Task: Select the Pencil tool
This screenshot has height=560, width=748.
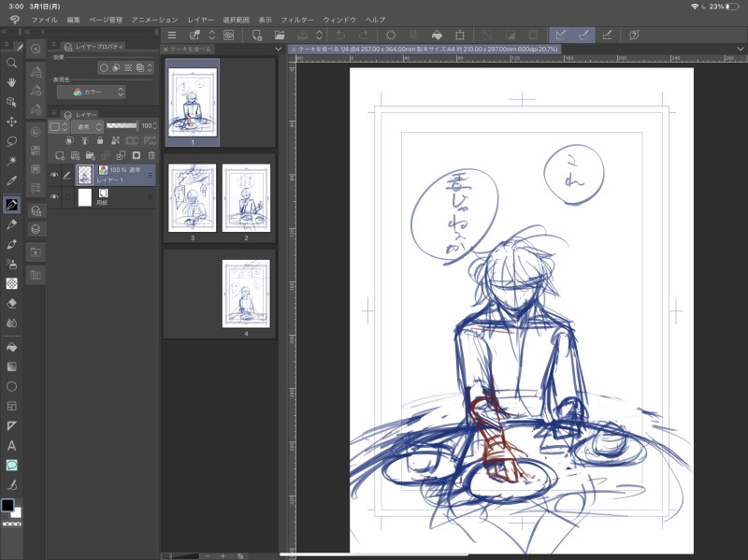Action: click(x=11, y=224)
